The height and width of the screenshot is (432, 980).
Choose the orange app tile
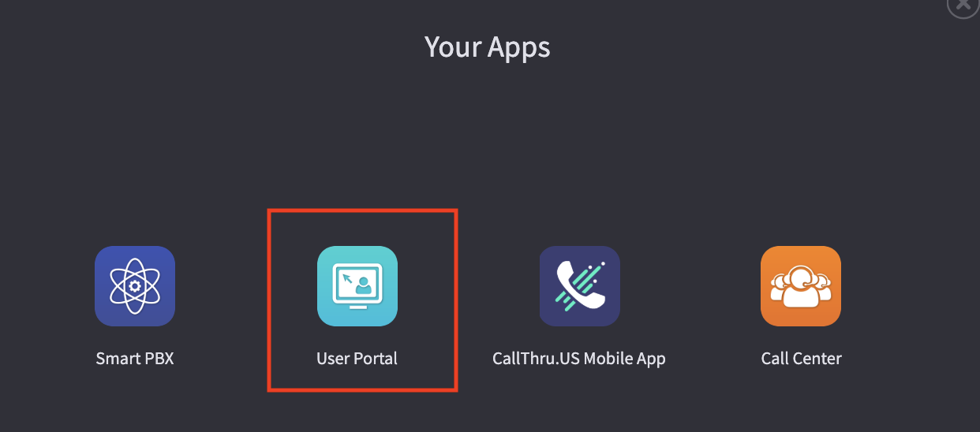[801, 286]
